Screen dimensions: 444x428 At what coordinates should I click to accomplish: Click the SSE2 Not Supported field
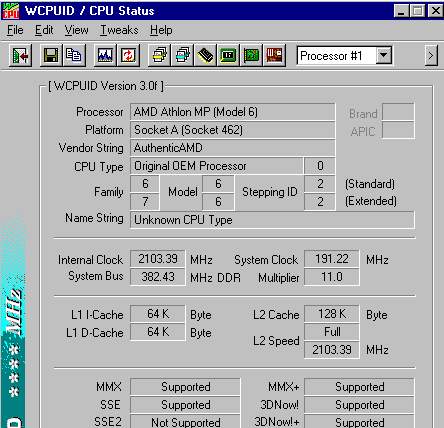[185, 422]
